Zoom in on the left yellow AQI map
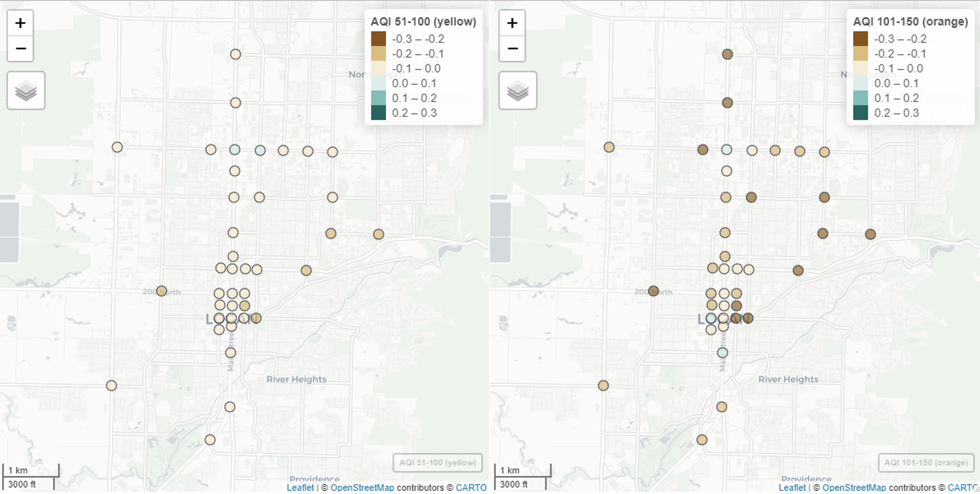 tap(20, 23)
